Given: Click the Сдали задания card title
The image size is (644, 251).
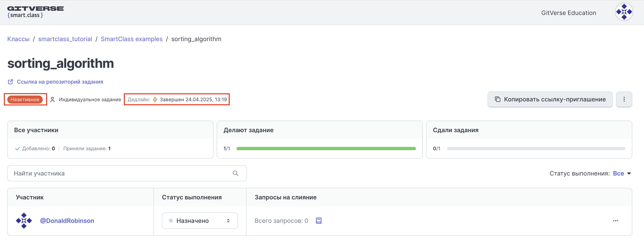Looking at the screenshot, I should point(456,130).
